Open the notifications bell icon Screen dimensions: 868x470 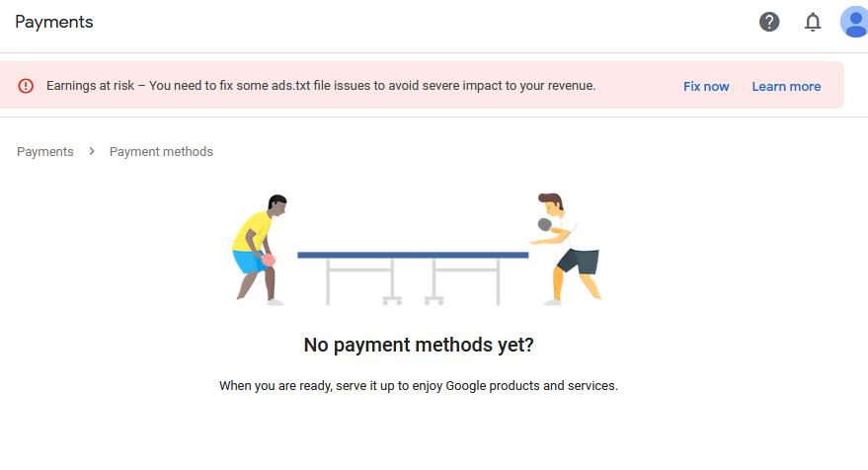coord(813,22)
